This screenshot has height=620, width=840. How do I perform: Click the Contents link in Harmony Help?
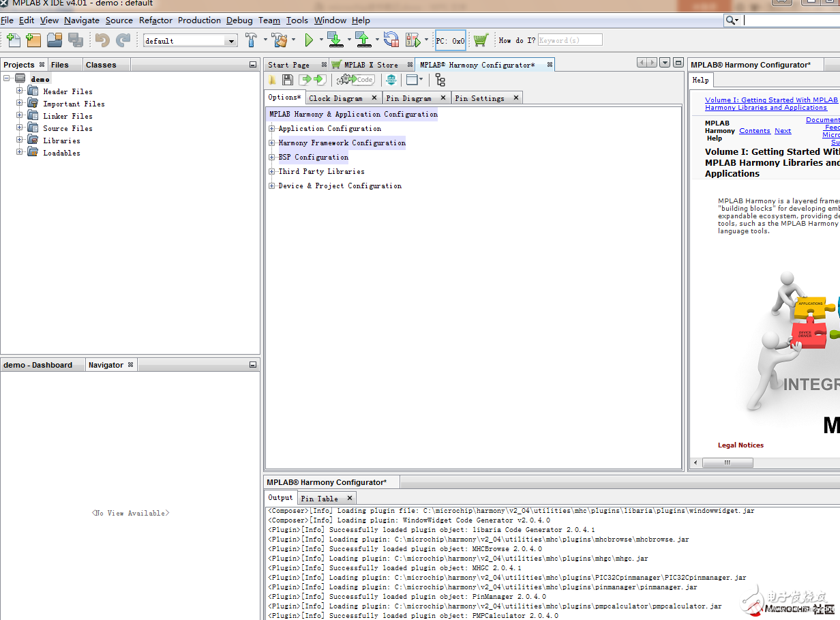[x=754, y=131]
